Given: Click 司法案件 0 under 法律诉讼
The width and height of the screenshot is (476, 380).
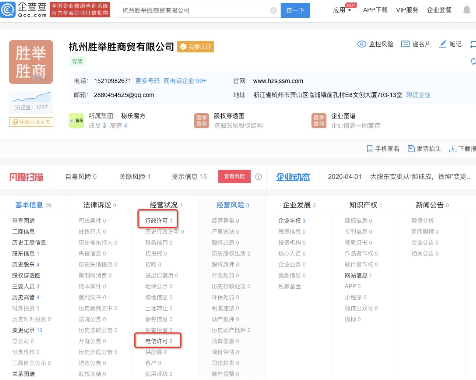Looking at the screenshot, I should pos(92,220).
